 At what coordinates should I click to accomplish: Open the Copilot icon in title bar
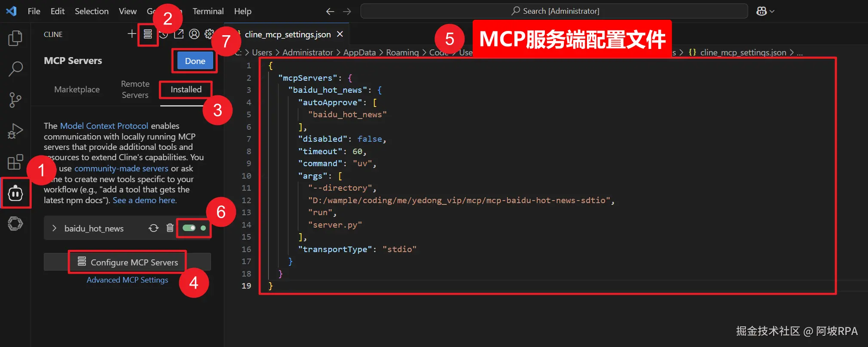(761, 11)
